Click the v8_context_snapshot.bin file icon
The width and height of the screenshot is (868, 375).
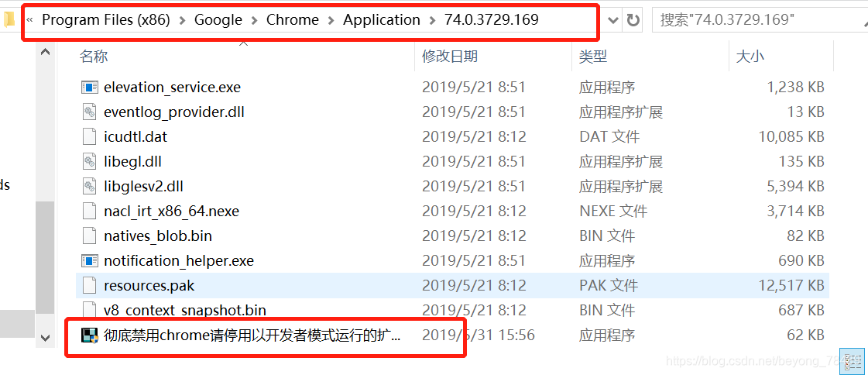tap(89, 310)
